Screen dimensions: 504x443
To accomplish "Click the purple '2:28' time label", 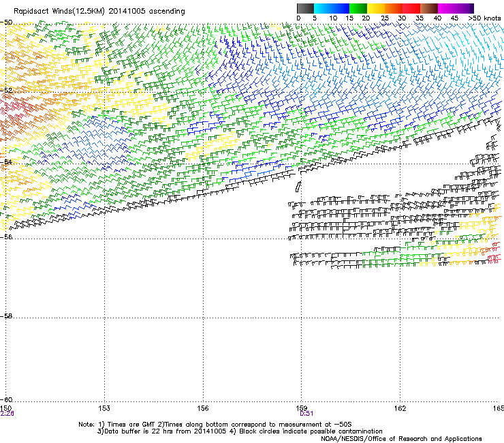I will coord(7,414).
